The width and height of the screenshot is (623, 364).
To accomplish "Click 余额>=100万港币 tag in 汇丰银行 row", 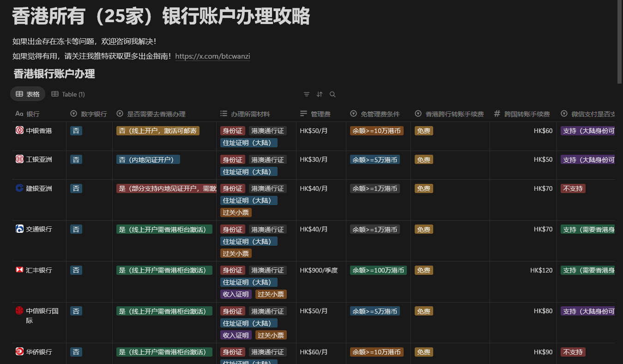I will pos(378,270).
